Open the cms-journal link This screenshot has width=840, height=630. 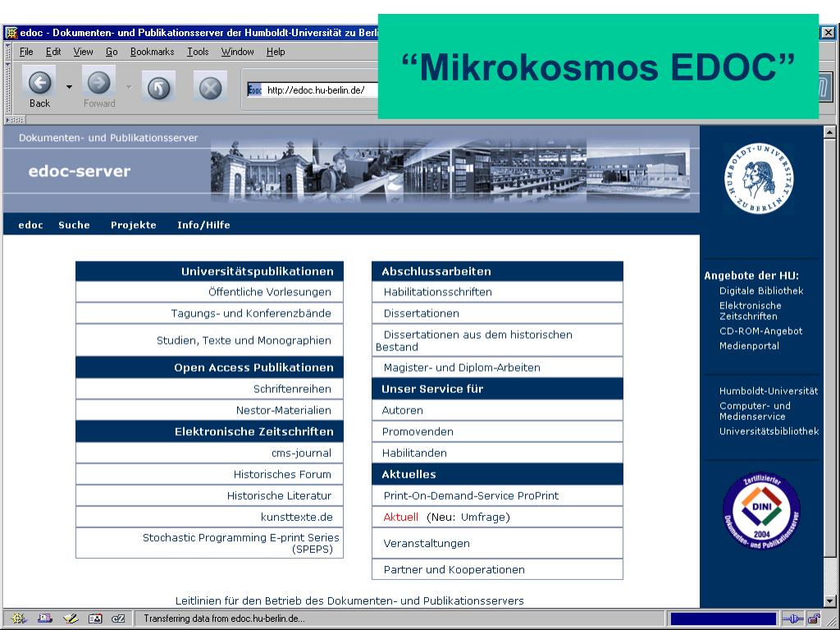click(301, 453)
